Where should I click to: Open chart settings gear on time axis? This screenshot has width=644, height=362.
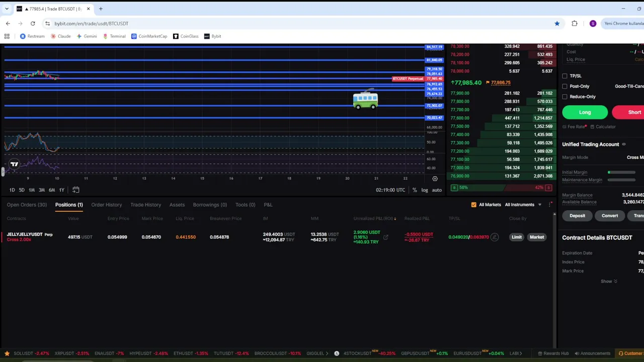[x=435, y=178]
